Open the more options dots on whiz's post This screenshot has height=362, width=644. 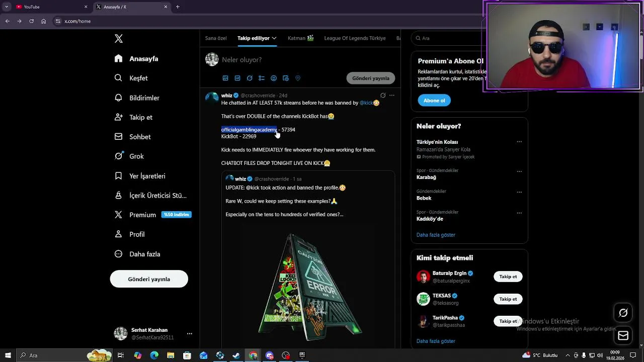point(392,95)
